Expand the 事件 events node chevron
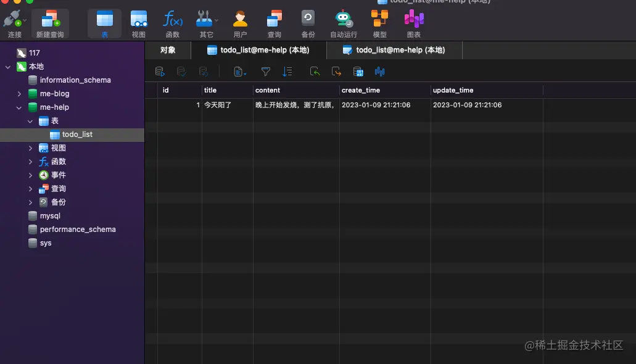Screen dimensions: 636x364 [x=30, y=175]
